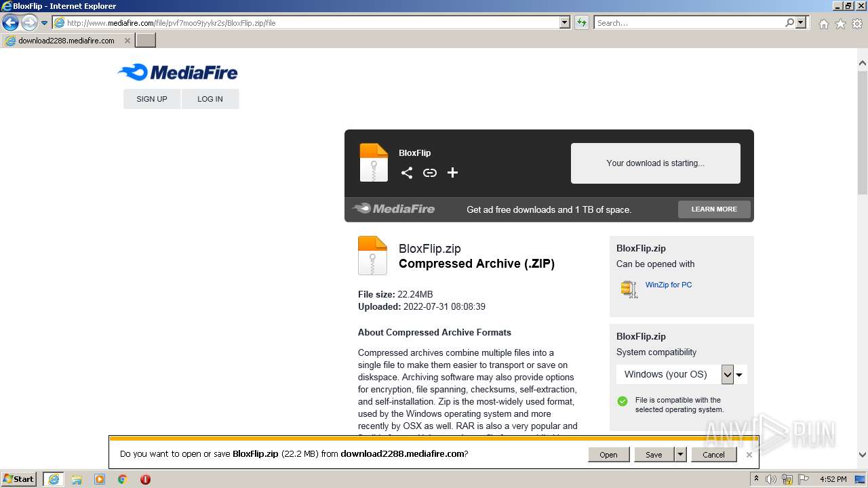Click the browser Back arrow button

tap(10, 23)
